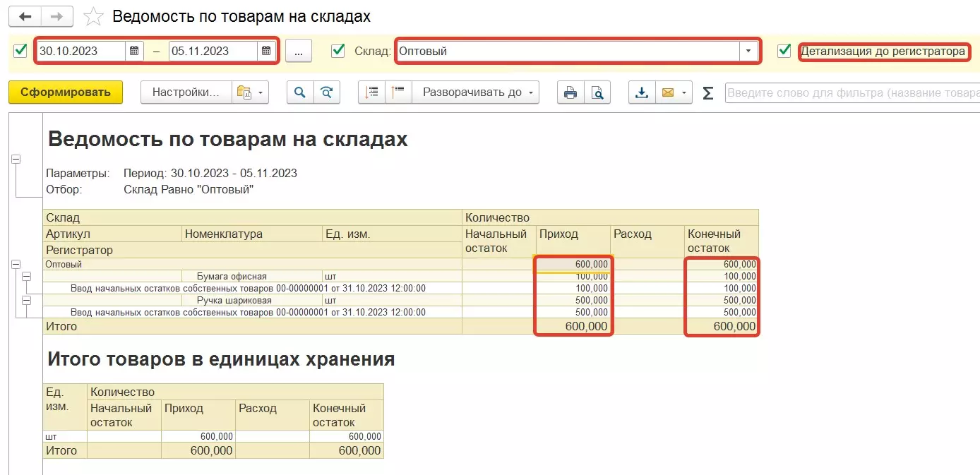Click the magnifier Find icon

click(x=300, y=92)
